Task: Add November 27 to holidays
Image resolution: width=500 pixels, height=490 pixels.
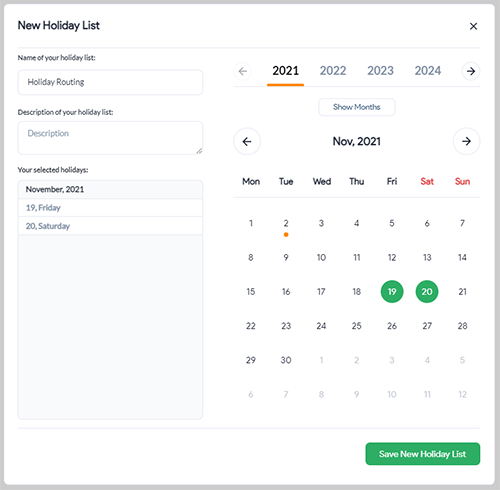Action: [427, 326]
